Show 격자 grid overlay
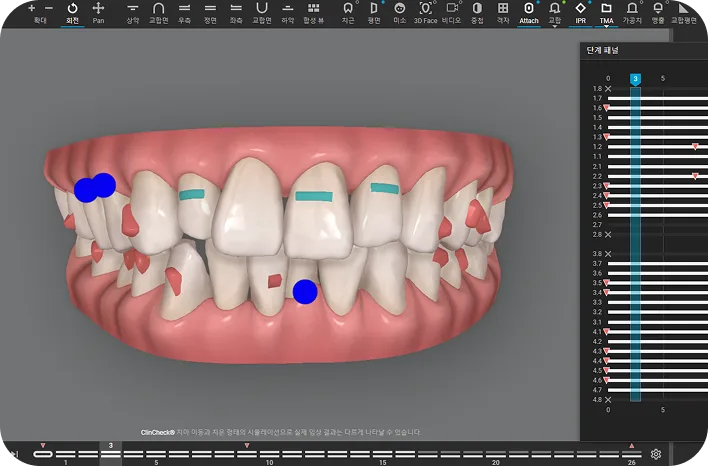This screenshot has width=708, height=466. [503, 13]
